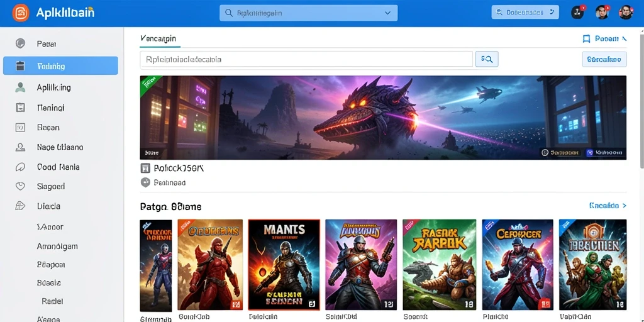Open the Vanoor sidebar sub-item
The height and width of the screenshot is (322, 644).
click(50, 226)
